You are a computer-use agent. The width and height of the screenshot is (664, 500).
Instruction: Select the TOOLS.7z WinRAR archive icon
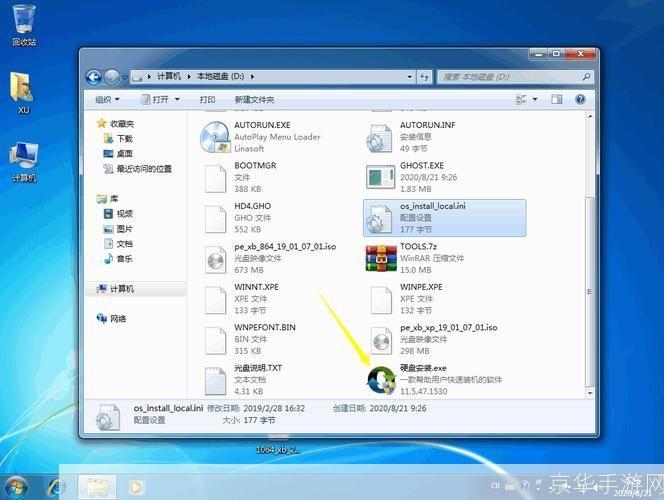coord(381,257)
